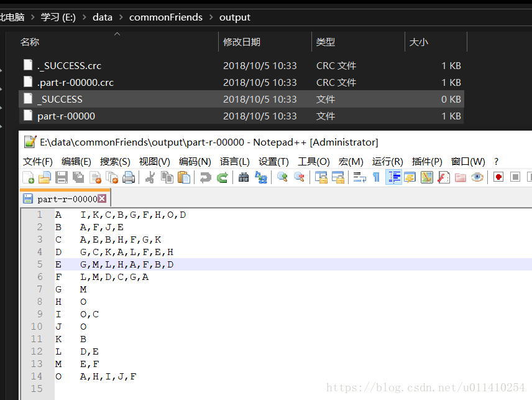The width and height of the screenshot is (532, 400).
Task: Click the Cut scissors icon
Action: (x=150, y=177)
